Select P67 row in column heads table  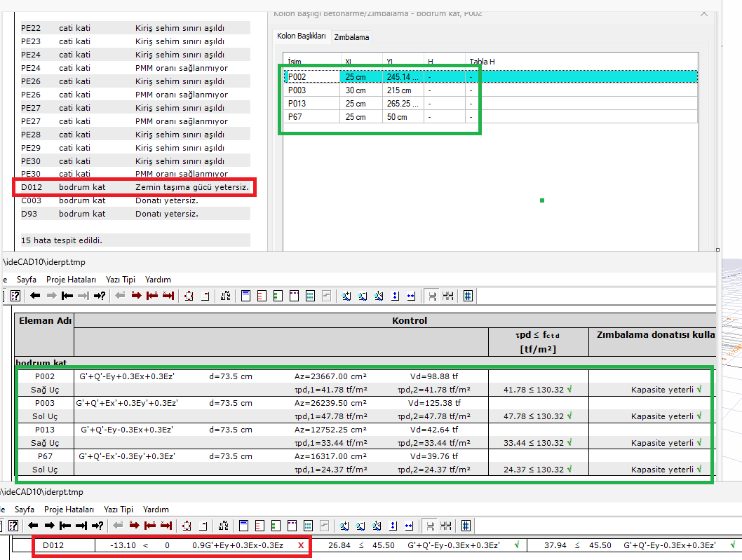point(491,116)
